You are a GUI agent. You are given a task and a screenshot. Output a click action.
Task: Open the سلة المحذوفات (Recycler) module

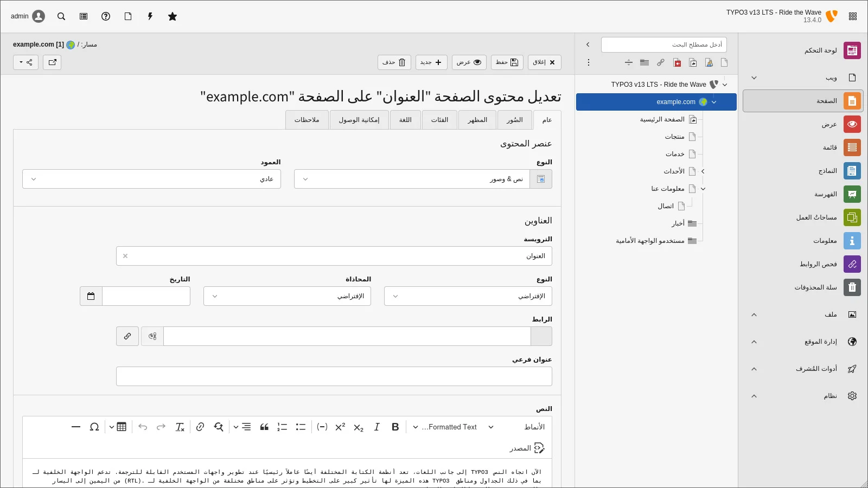coord(852,287)
